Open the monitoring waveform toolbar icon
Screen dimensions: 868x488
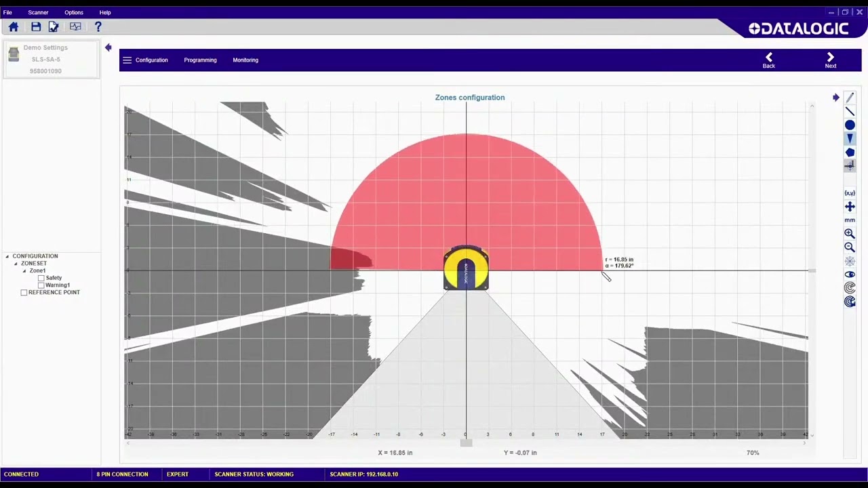75,26
